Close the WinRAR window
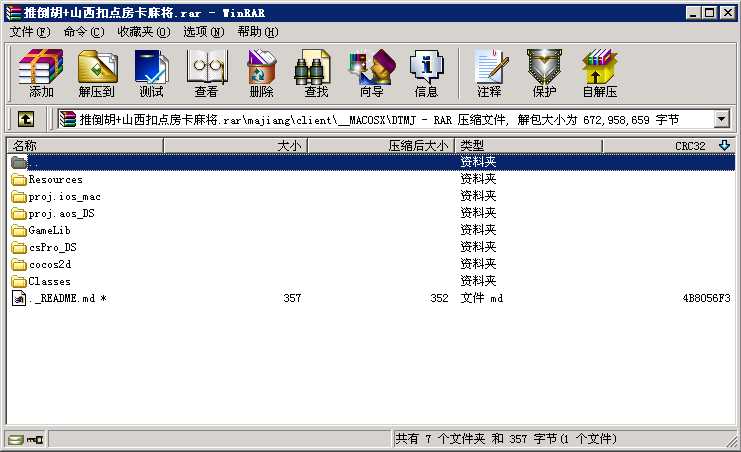Screen dimensions: 741x452 pos(728,13)
